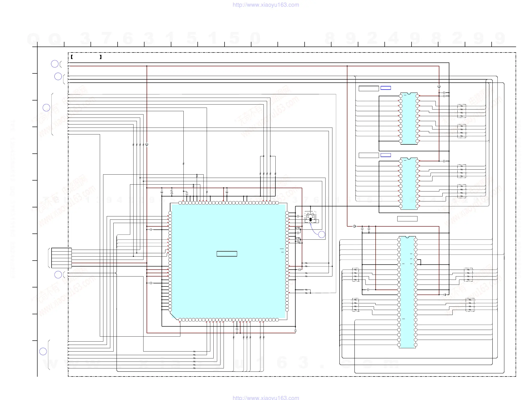This screenshot has width=532, height=400.
Task: Select the tall bottom-right cyan IC
Action: tap(407, 292)
